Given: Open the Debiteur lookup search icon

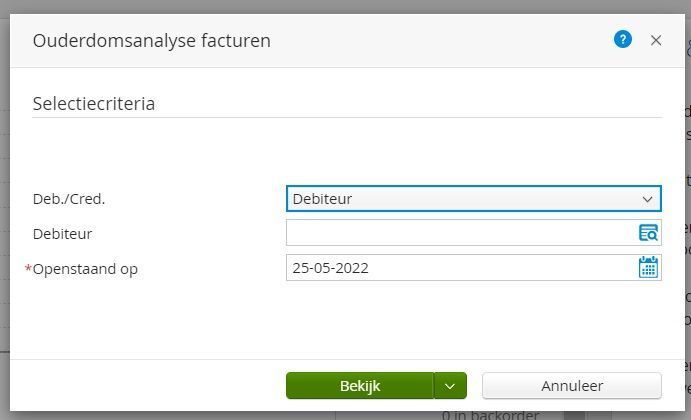Looking at the screenshot, I should [648, 233].
